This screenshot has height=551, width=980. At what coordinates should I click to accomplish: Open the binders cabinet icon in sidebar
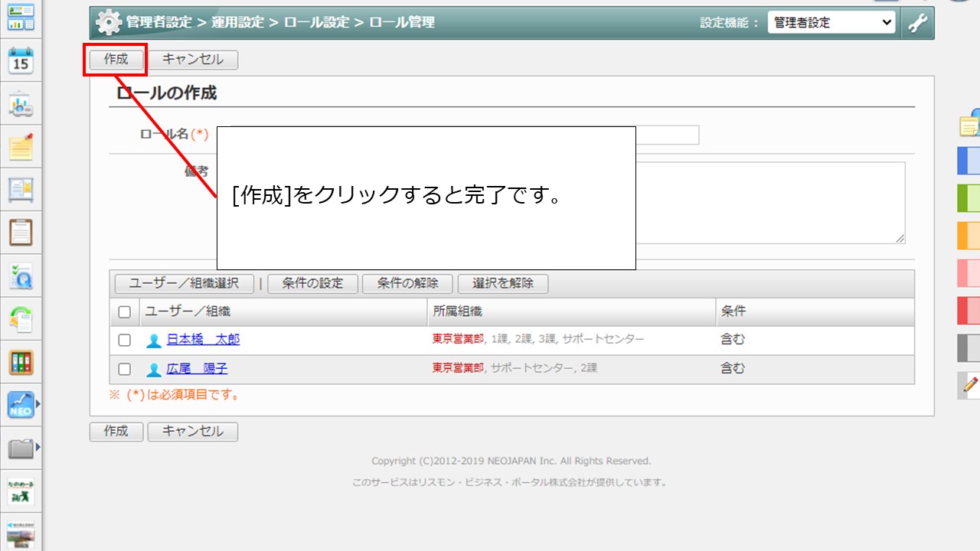(21, 362)
